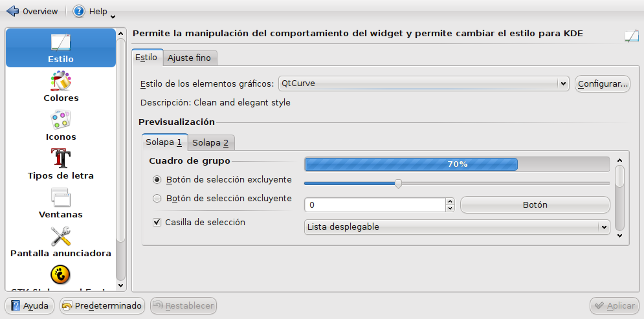Switch to the Solapa 2 tab

[210, 143]
